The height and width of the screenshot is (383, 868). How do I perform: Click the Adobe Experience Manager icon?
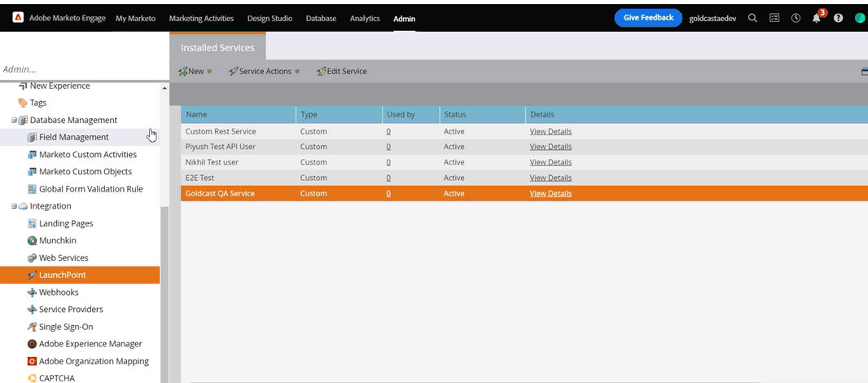(x=32, y=344)
